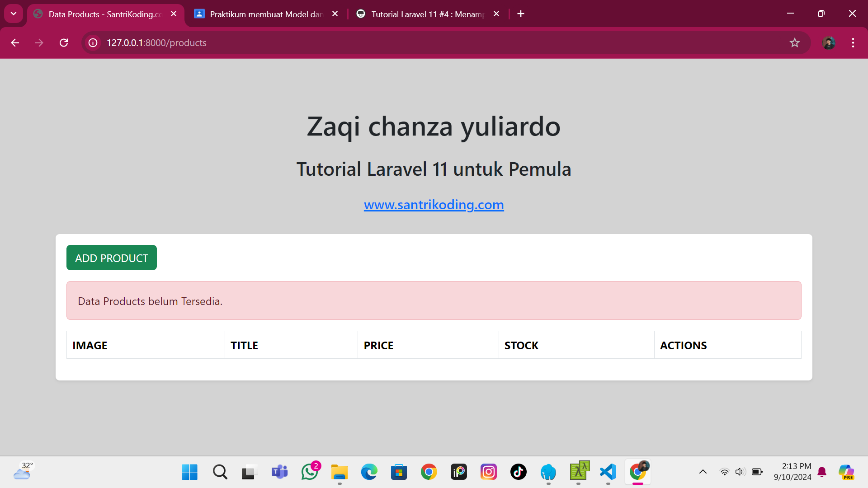The width and height of the screenshot is (868, 488).
Task: Open Windows Start menu
Action: click(189, 472)
